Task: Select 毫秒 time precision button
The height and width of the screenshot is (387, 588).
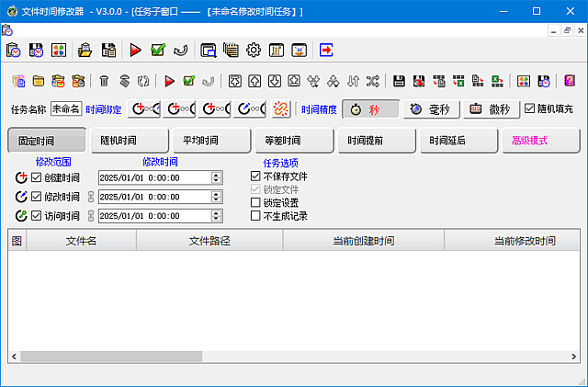Action: pos(429,108)
